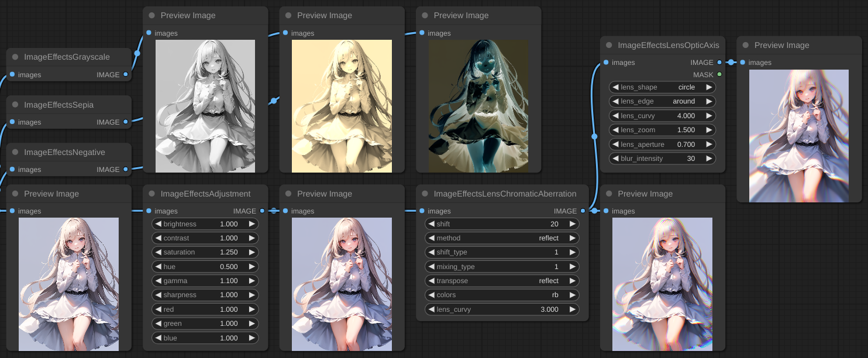
Task: Collapse the ImageEffectsLensOpticAxis node via its dot
Action: (609, 45)
